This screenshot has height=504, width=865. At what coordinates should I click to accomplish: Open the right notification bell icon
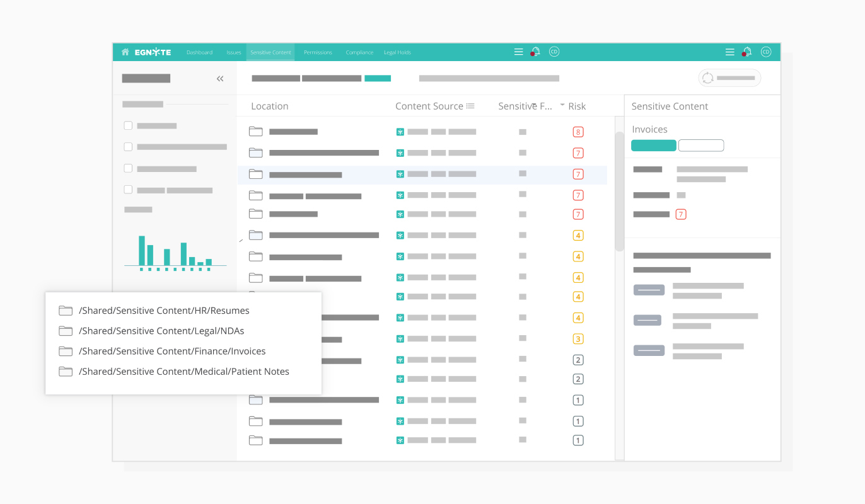tap(747, 52)
